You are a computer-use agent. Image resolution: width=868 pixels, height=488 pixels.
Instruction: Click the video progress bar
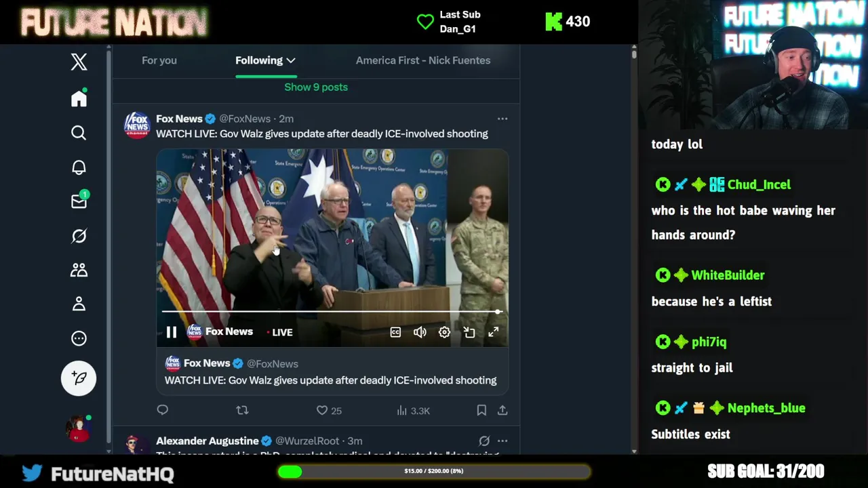coord(332,312)
